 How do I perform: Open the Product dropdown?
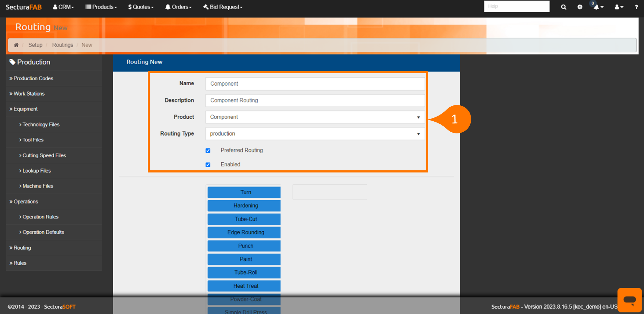pos(315,117)
